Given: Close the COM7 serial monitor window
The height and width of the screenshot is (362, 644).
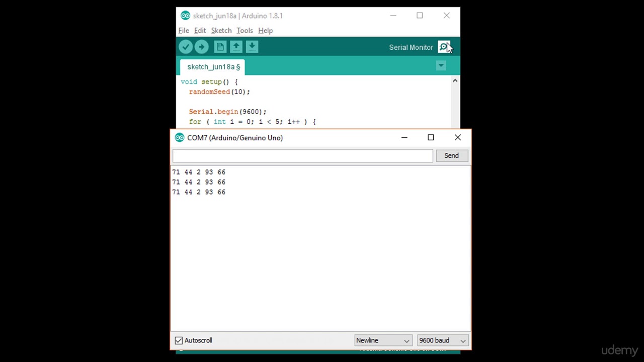Looking at the screenshot, I should click(x=457, y=138).
